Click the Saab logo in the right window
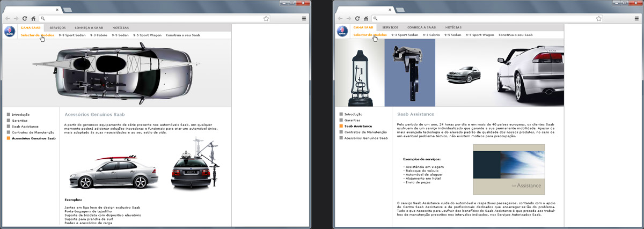Screen dimensions: 644x229 click(342, 31)
